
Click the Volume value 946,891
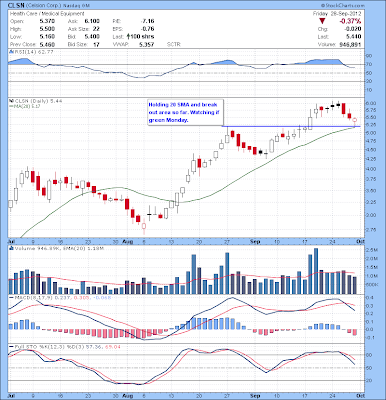(351, 45)
